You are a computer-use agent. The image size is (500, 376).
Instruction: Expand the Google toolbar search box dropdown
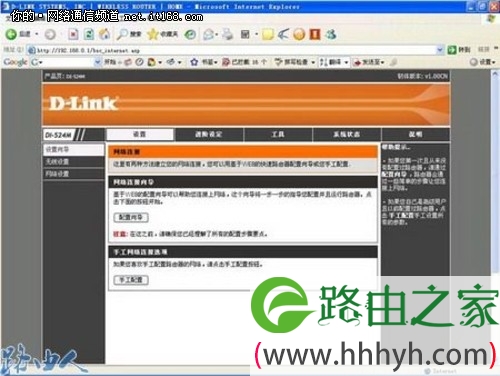[97, 62]
